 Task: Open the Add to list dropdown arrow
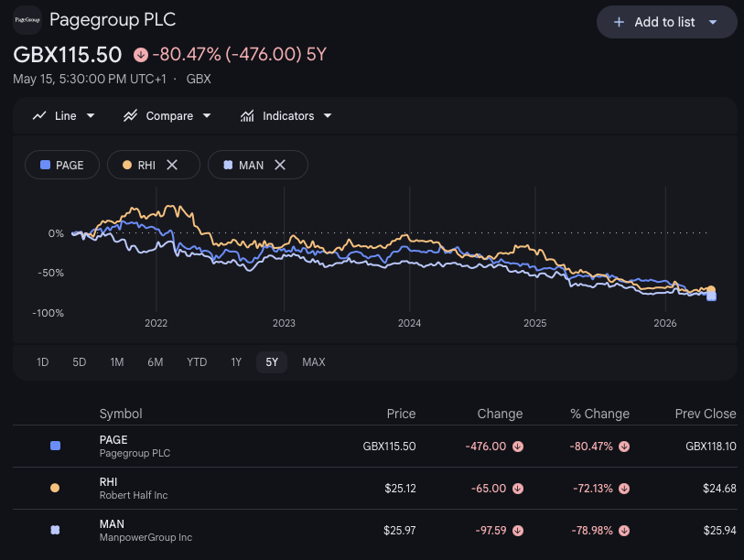click(x=713, y=22)
